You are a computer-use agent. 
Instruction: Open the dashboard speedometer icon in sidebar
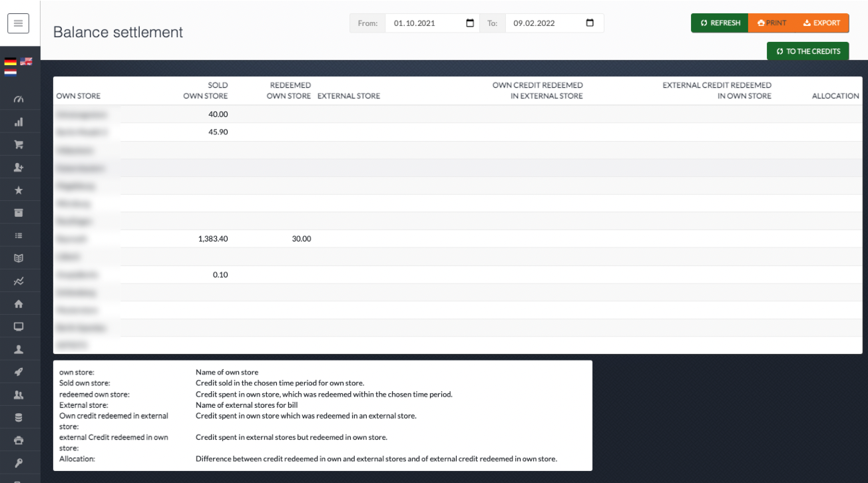click(x=19, y=100)
